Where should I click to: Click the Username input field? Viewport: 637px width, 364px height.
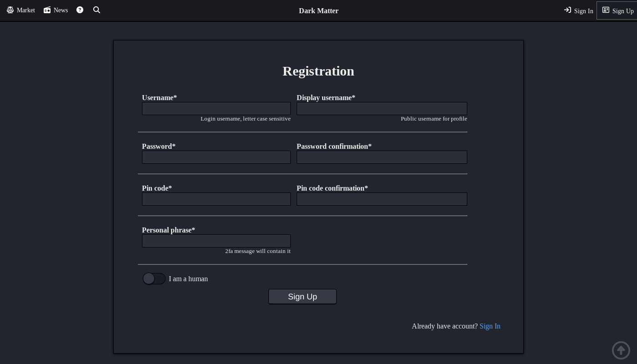pyautogui.click(x=216, y=108)
